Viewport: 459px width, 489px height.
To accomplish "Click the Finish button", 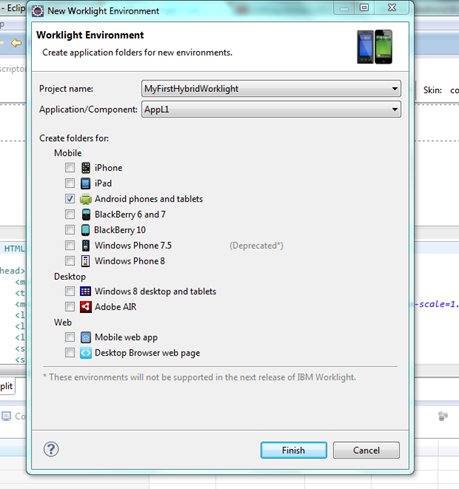I will point(294,450).
